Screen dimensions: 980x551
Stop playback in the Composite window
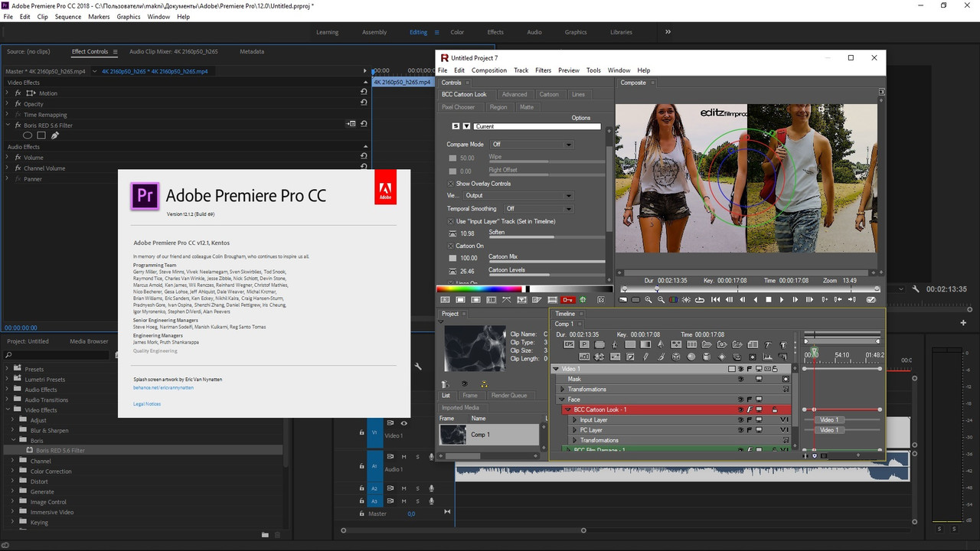[x=769, y=299]
